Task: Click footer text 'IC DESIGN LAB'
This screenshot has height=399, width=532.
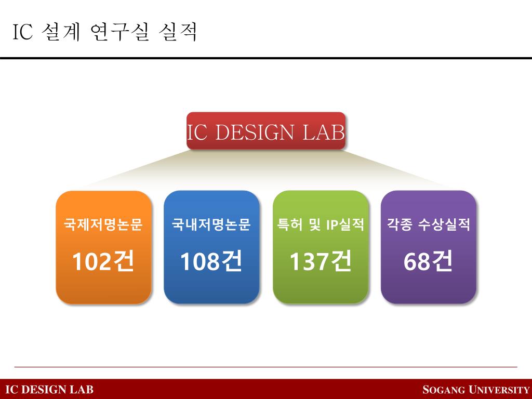Action: [x=49, y=390]
